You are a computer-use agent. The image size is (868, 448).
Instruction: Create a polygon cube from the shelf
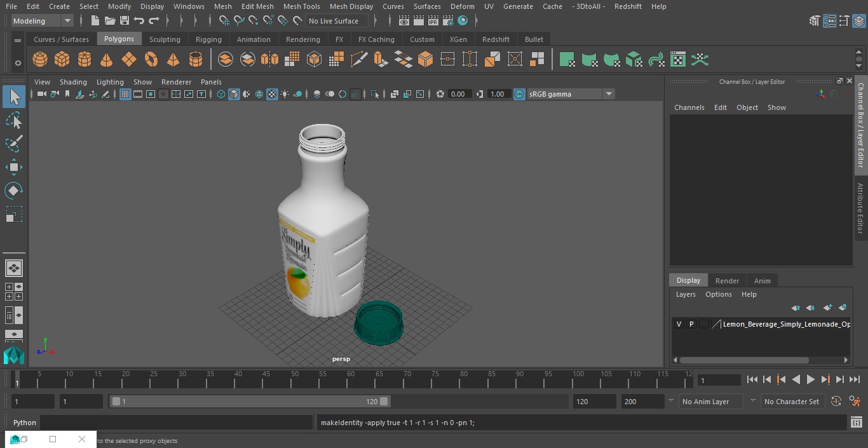pyautogui.click(x=62, y=60)
